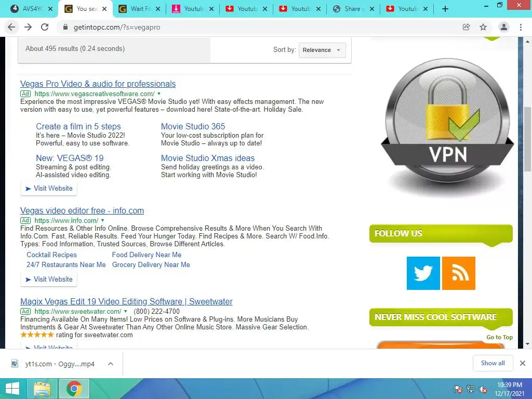Click Visit Website under info.com ad
The height and width of the screenshot is (399, 532).
tap(49, 279)
